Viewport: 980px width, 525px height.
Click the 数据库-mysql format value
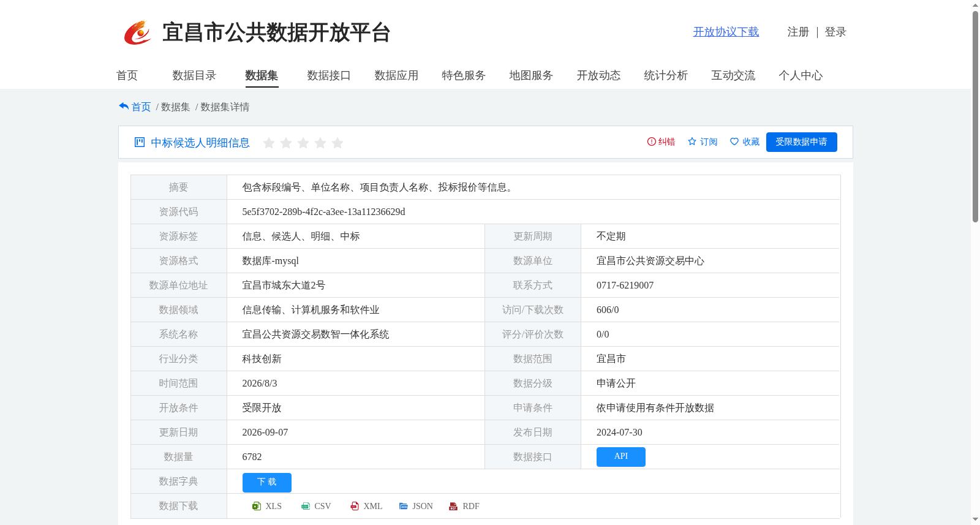coord(270,261)
